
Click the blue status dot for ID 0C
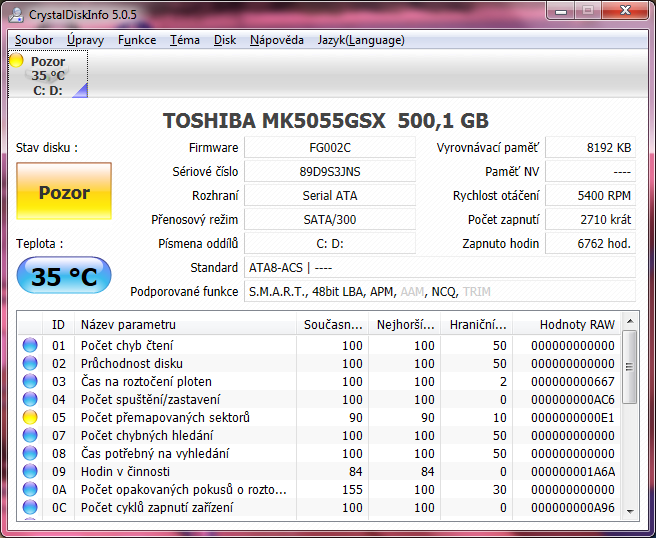pyautogui.click(x=30, y=507)
